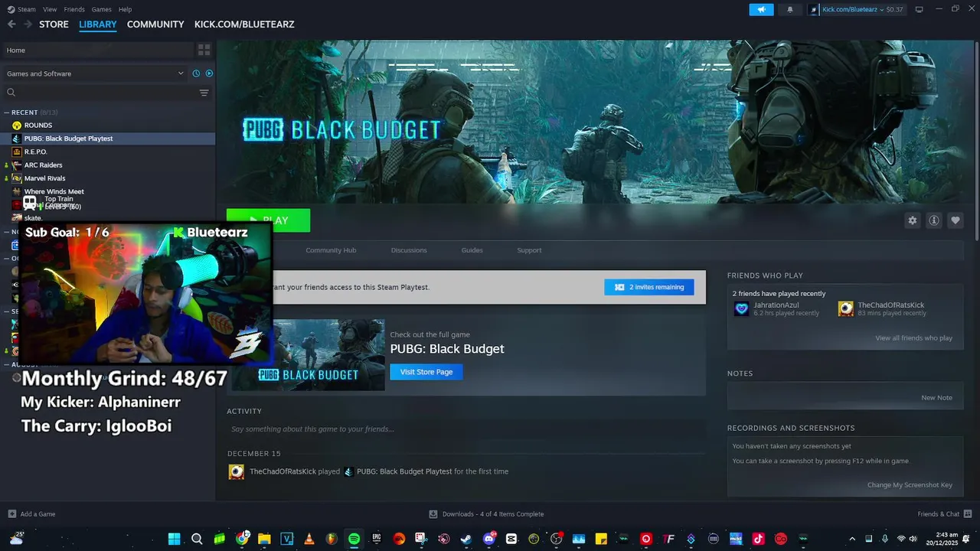Click the profile avatar in title bar

tap(813, 9)
